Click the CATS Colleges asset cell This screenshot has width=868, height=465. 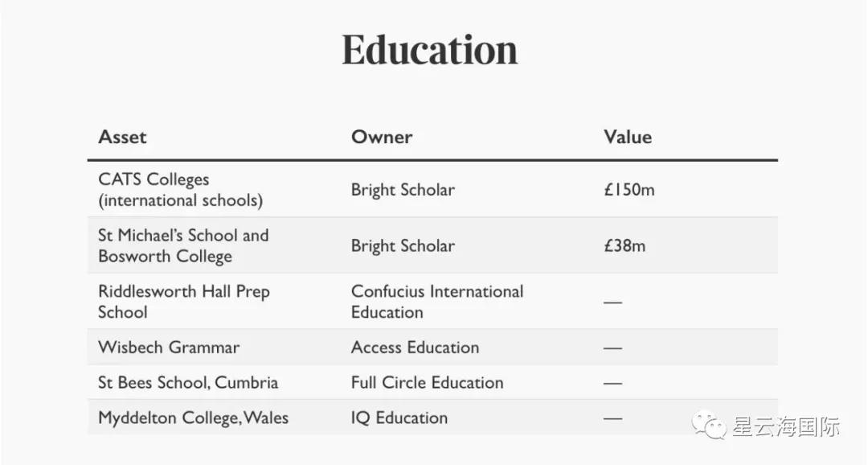(x=180, y=190)
